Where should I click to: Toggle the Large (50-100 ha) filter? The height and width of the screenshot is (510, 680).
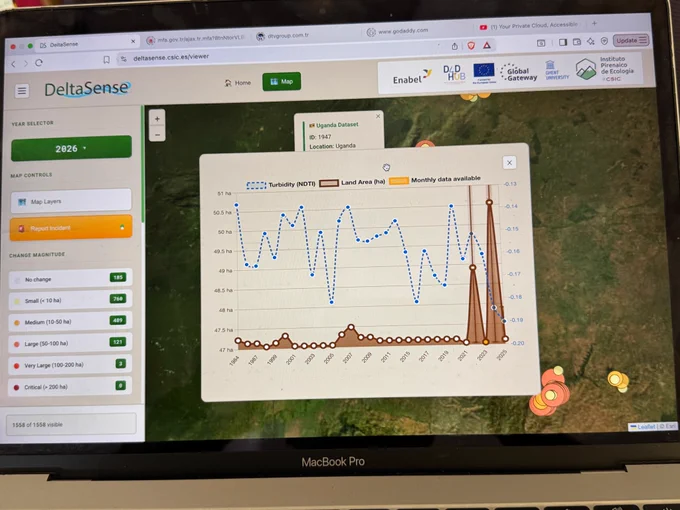click(x=70, y=343)
